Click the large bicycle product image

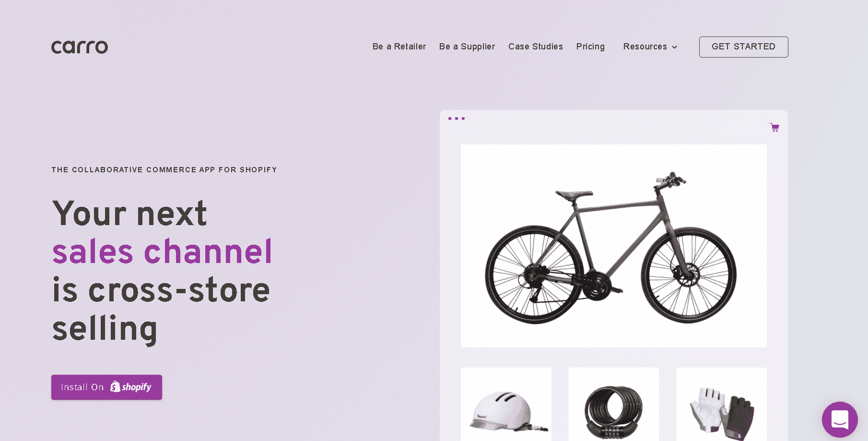(x=614, y=246)
